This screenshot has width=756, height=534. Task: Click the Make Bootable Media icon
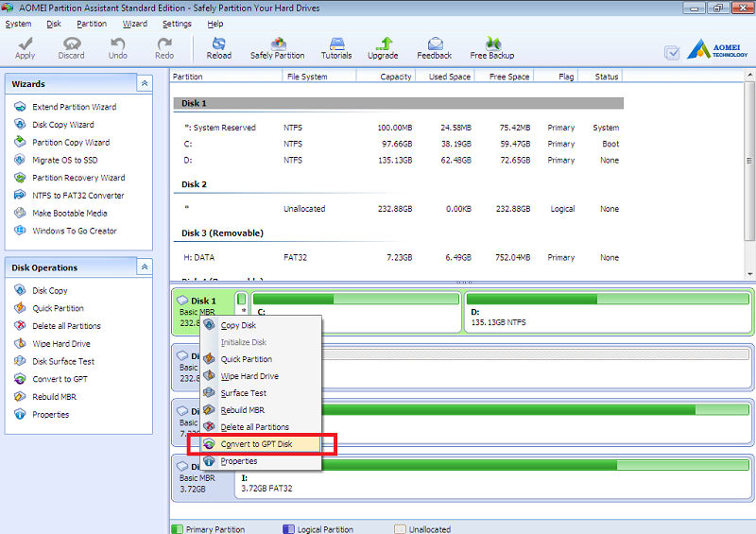tap(20, 213)
